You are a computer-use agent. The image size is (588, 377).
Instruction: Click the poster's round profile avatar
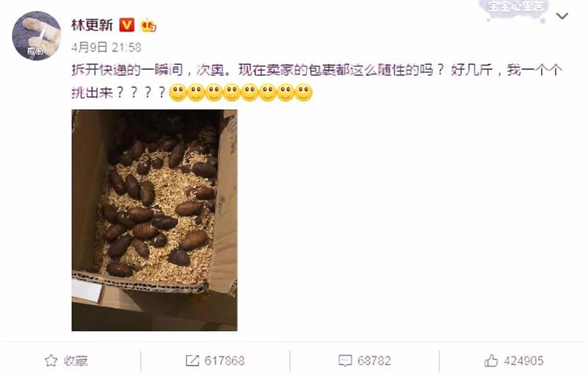37,35
